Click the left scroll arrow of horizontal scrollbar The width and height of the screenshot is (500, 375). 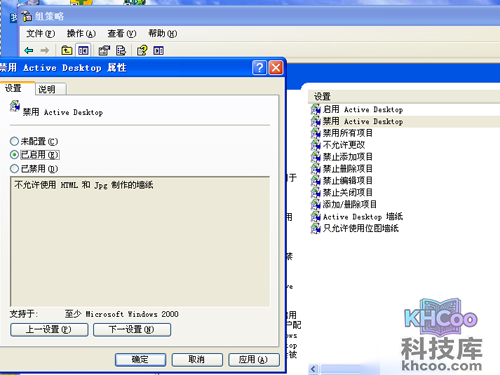tap(313, 369)
